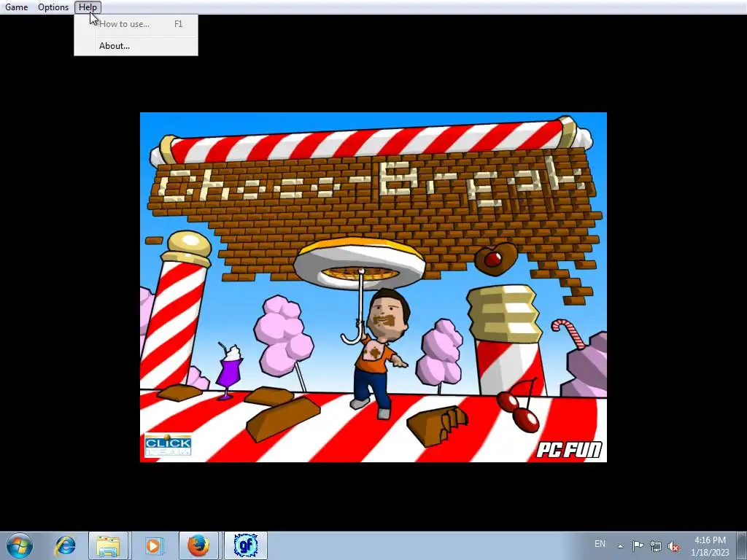Show hidden tray icons arrow
This screenshot has height=560, width=747.
point(620,546)
